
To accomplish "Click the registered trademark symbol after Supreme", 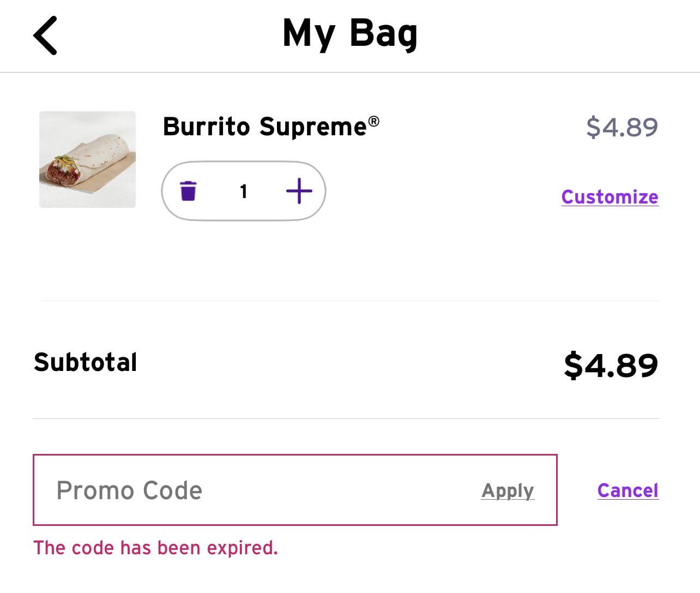I will coord(373,121).
